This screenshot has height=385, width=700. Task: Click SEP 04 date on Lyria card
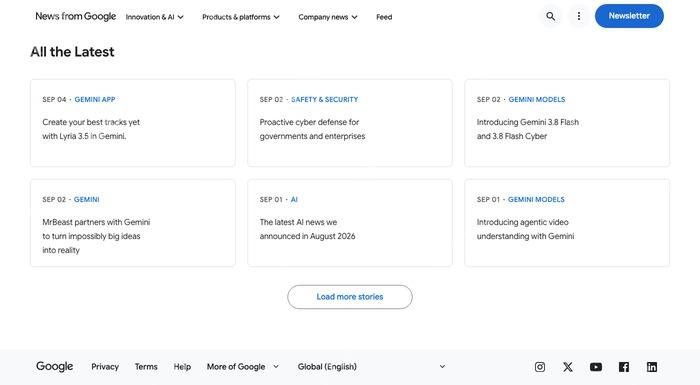click(x=54, y=99)
